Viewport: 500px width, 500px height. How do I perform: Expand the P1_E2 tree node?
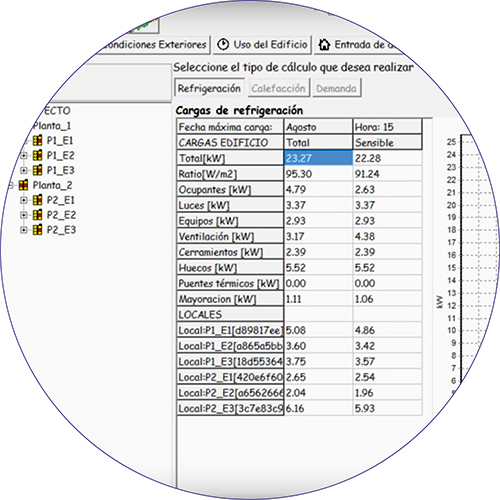[24, 156]
